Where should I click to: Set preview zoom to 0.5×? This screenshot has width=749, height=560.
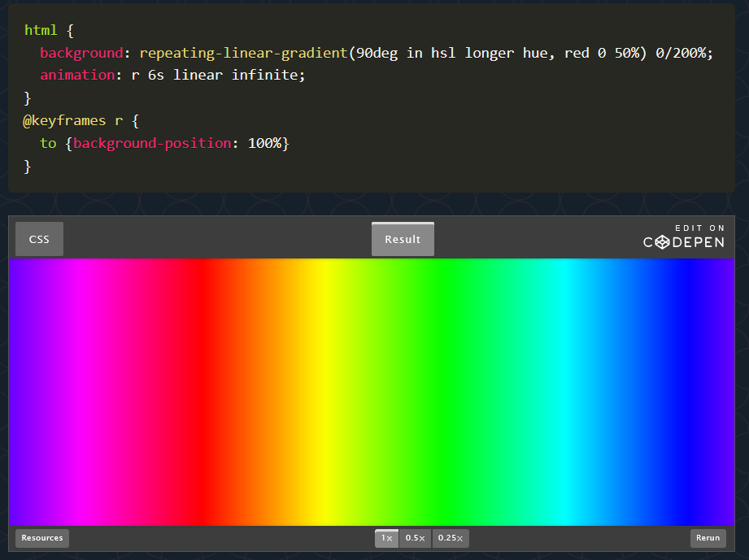(x=415, y=538)
